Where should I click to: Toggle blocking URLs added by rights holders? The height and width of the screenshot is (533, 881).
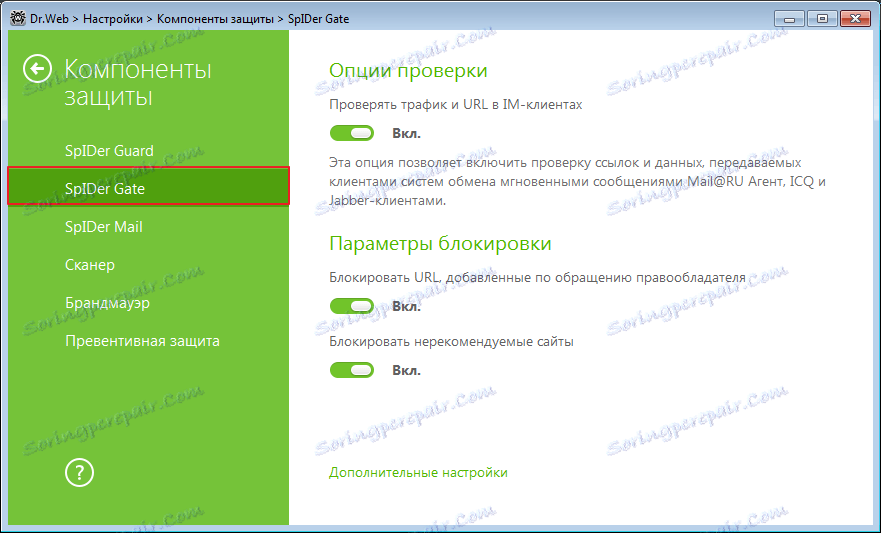tap(352, 306)
